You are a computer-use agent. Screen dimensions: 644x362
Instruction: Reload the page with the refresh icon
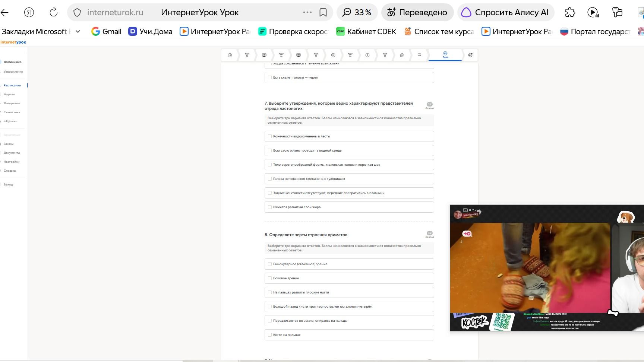click(54, 12)
